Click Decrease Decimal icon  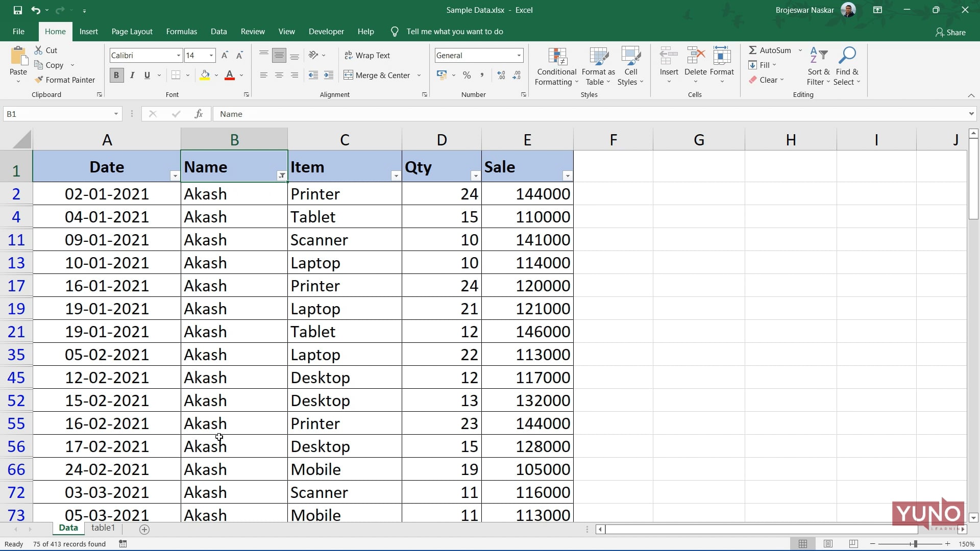[x=517, y=75]
